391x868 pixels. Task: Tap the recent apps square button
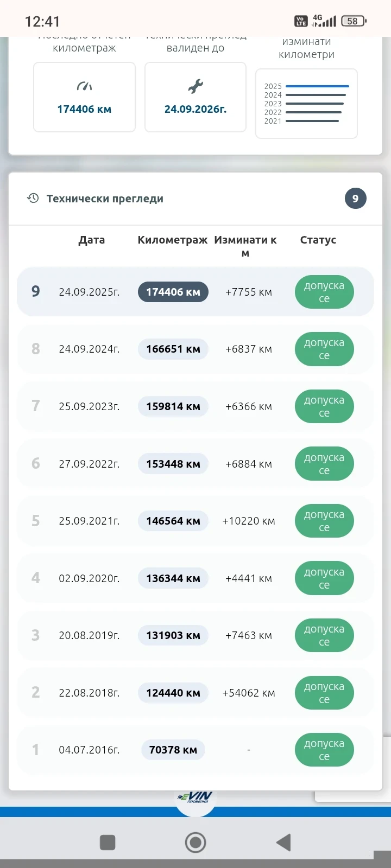point(108,843)
